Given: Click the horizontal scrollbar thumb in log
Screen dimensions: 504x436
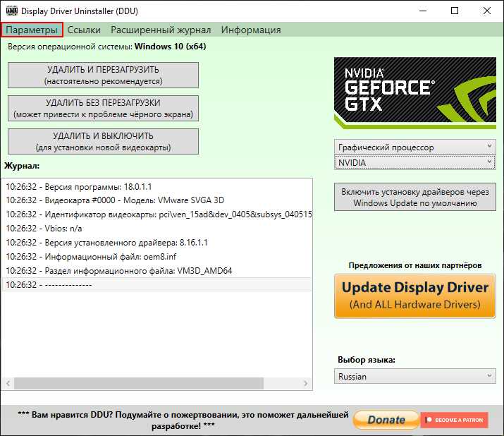Looking at the screenshot, I should (139, 383).
